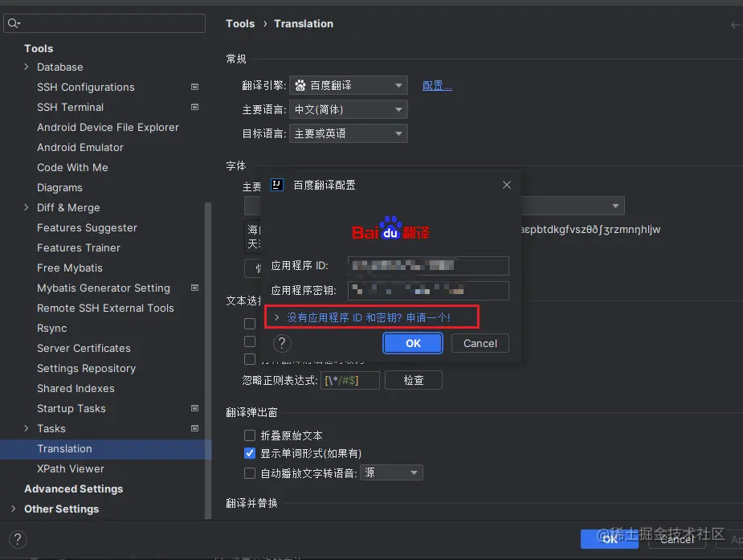
Task: Close the Baidu translate config dialog
Action: tap(507, 185)
